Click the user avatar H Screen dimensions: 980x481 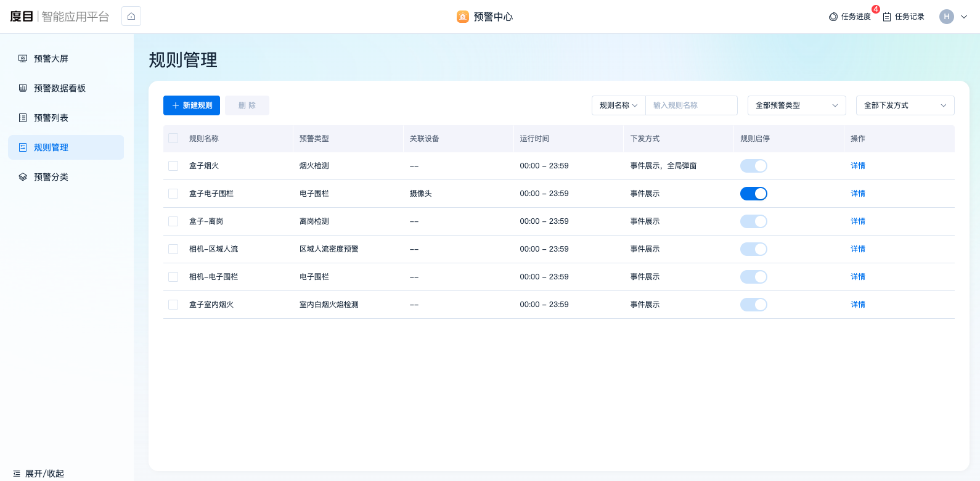(947, 17)
